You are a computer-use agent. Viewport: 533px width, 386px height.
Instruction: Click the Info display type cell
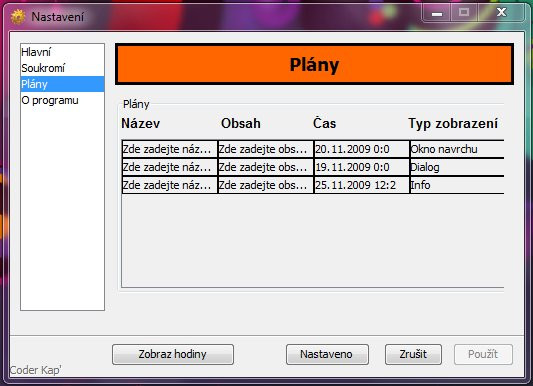click(457, 185)
